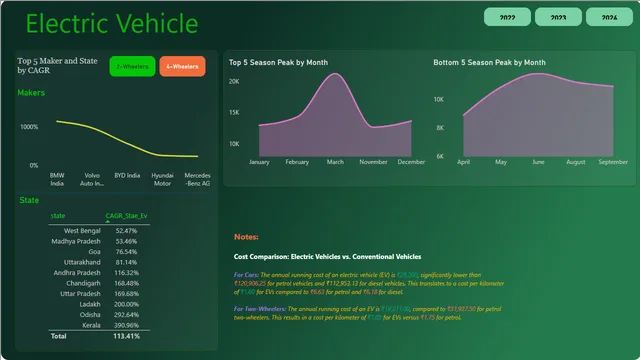Click the Makers chart heading
This screenshot has width=640, height=360.
click(x=31, y=93)
